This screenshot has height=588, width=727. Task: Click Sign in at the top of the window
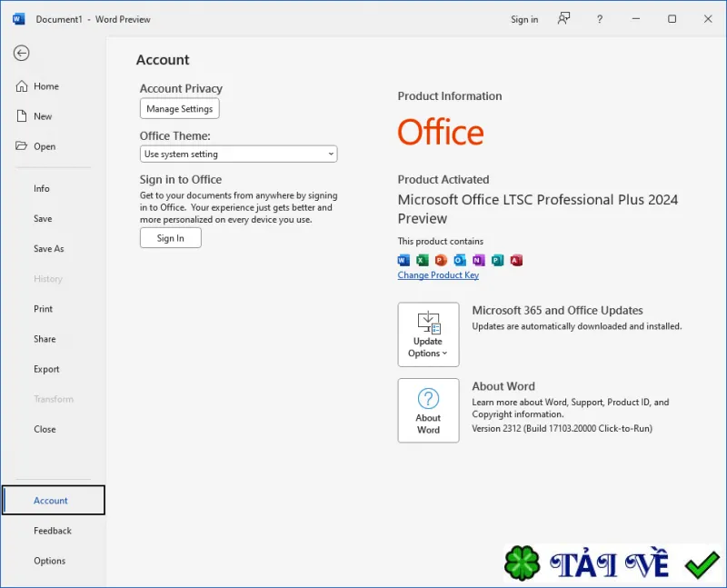tap(524, 19)
